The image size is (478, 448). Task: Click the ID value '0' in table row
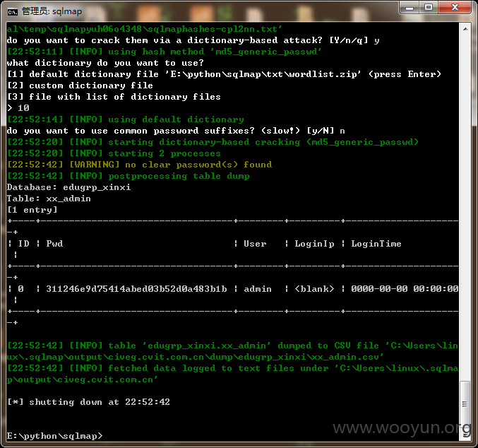tap(20, 289)
